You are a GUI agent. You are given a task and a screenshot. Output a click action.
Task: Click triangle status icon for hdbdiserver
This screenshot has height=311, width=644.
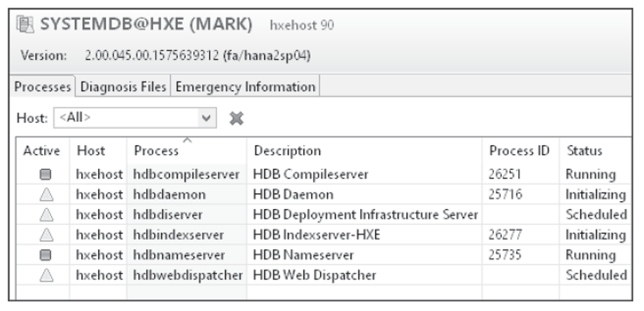[x=46, y=214]
